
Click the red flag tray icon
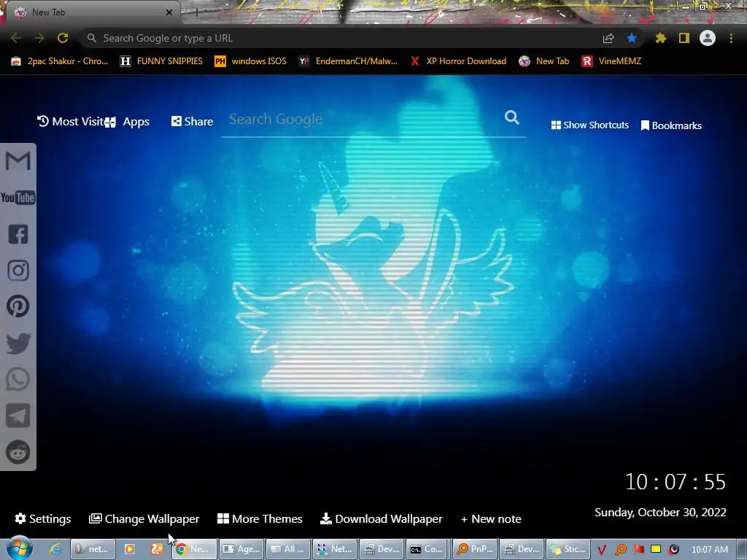point(638,550)
